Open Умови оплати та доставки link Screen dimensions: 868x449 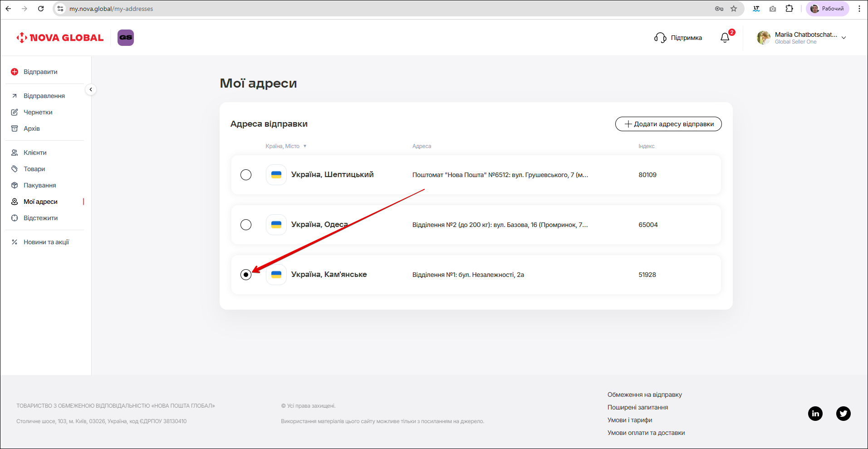tap(646, 433)
